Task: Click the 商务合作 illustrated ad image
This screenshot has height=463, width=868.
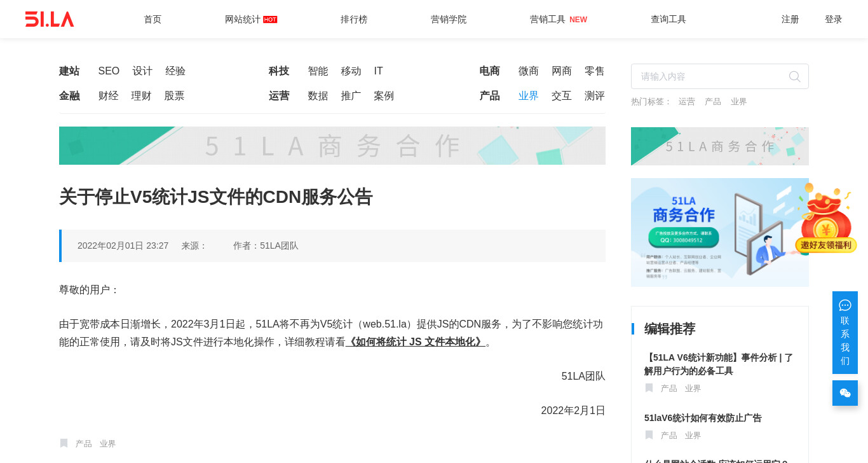Action: tap(720, 232)
